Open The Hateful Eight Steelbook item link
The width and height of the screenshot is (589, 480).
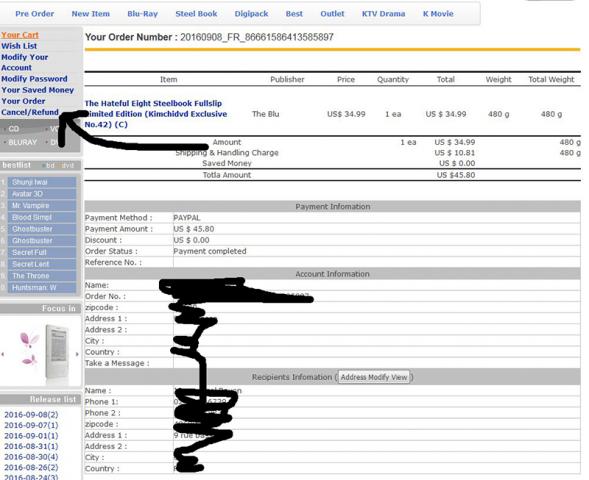[x=156, y=114]
